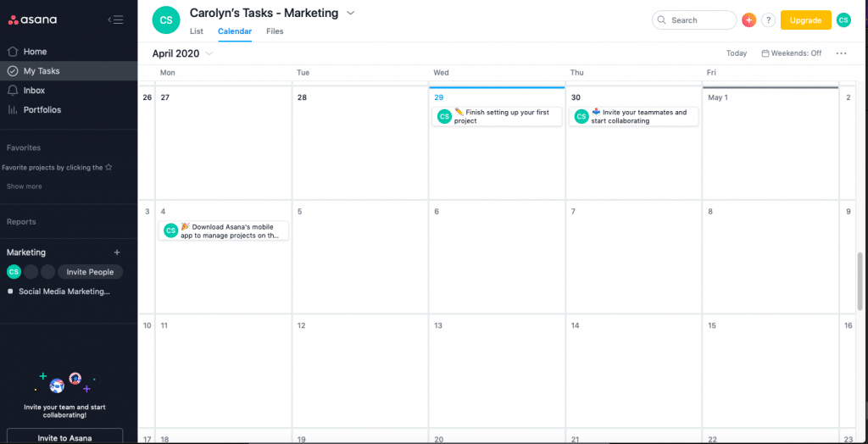The height and width of the screenshot is (444, 868).
Task: Toggle the Weekends: Off setting
Action: [x=792, y=53]
